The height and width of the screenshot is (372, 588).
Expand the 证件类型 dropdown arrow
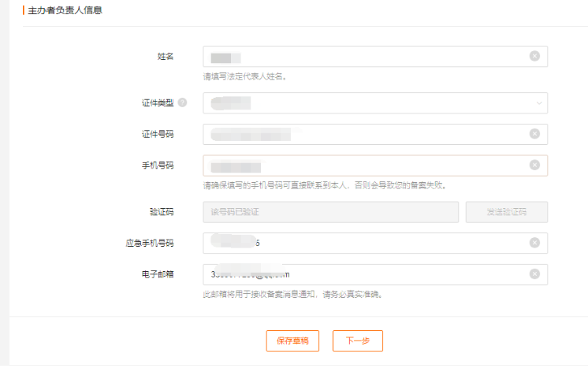[539, 103]
